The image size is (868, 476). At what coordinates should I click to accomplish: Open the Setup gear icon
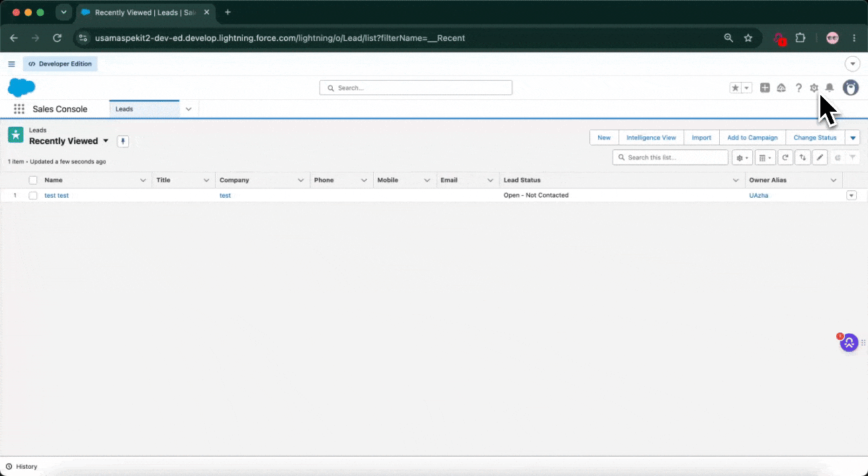tap(814, 88)
